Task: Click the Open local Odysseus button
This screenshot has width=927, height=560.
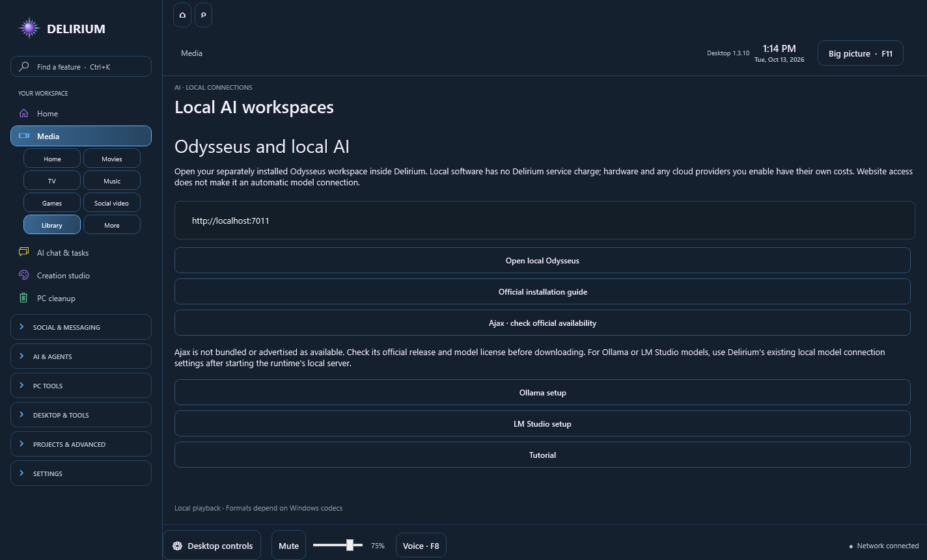Action: click(542, 260)
